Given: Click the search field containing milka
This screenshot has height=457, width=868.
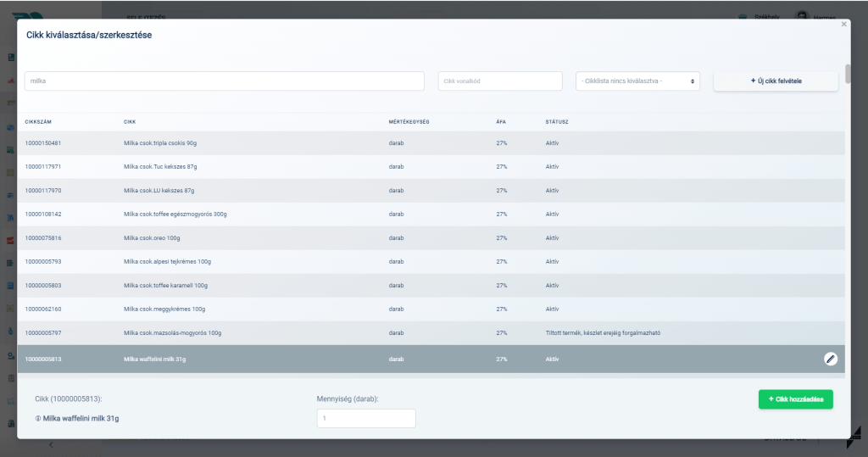Looking at the screenshot, I should pyautogui.click(x=224, y=81).
